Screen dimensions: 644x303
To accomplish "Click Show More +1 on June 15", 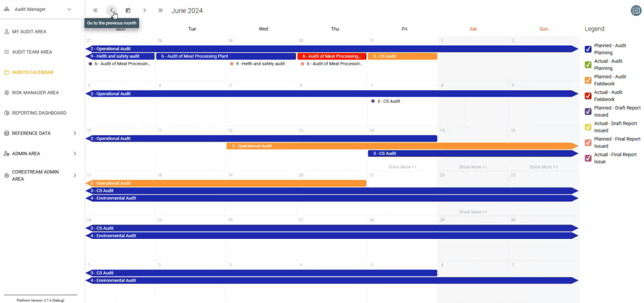I will (473, 167).
